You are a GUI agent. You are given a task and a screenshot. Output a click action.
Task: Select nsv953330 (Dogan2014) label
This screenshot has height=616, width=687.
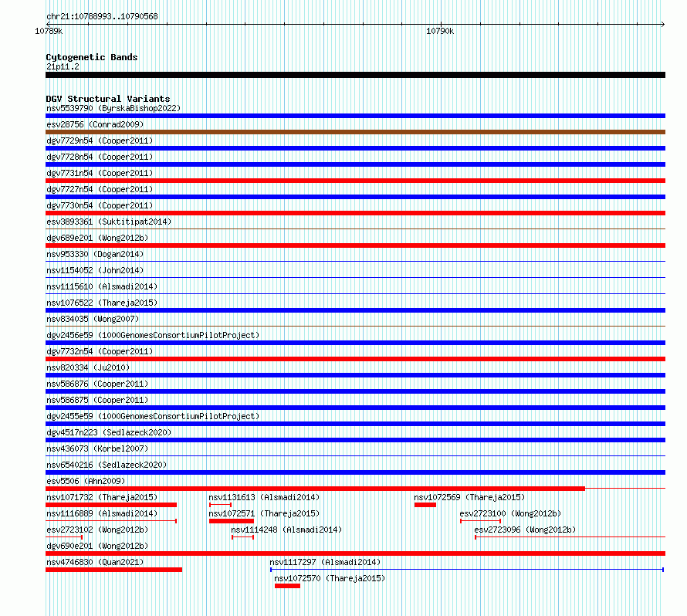[95, 254]
